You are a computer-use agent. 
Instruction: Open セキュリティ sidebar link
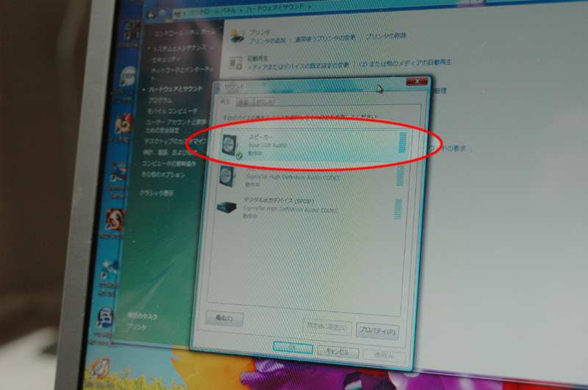pos(165,59)
